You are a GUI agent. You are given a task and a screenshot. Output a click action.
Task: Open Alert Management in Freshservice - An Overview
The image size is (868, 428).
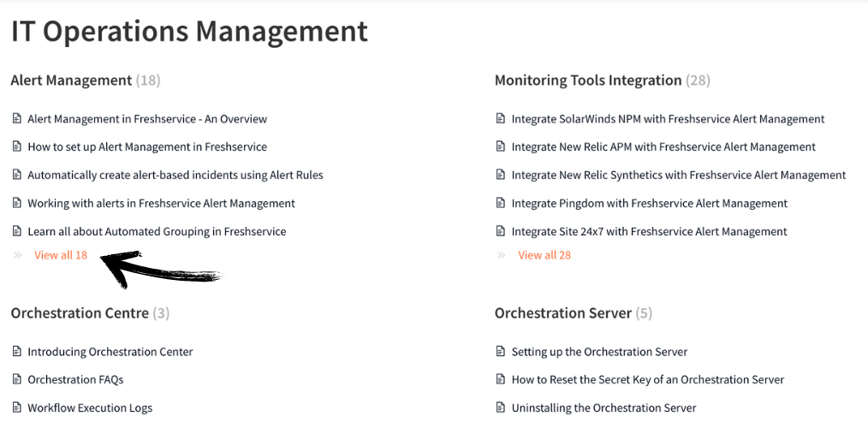pyautogui.click(x=147, y=118)
